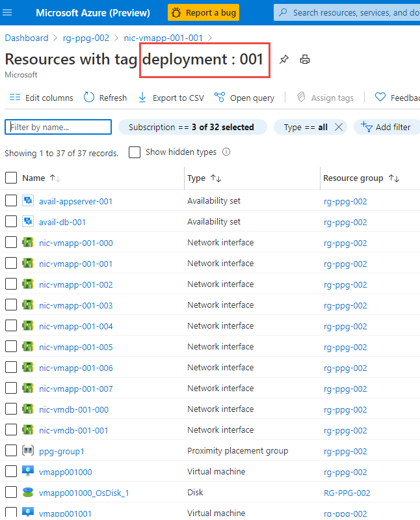The width and height of the screenshot is (420, 520).
Task: Focus the Filter by name field
Action: (58, 127)
